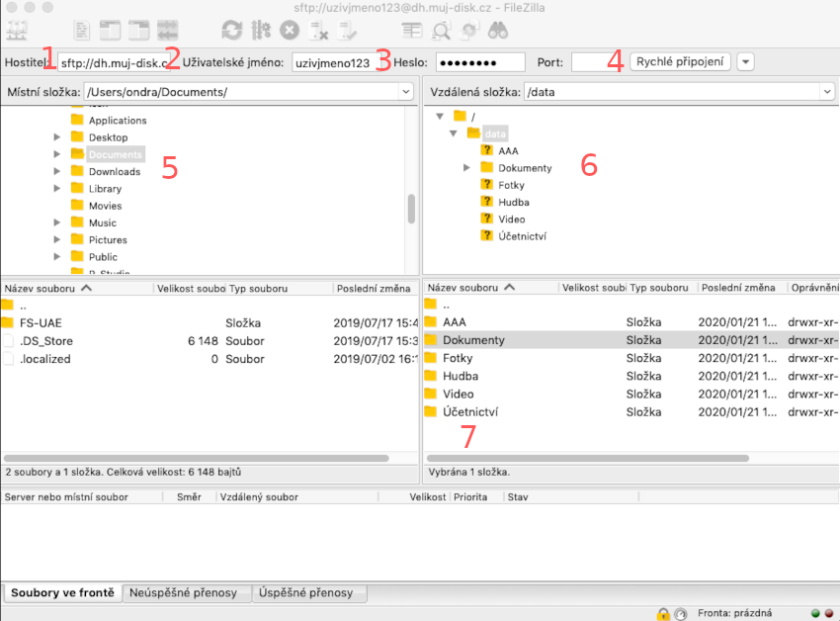Open the Site Manager icon
This screenshot has width=840, height=621.
coord(17,30)
